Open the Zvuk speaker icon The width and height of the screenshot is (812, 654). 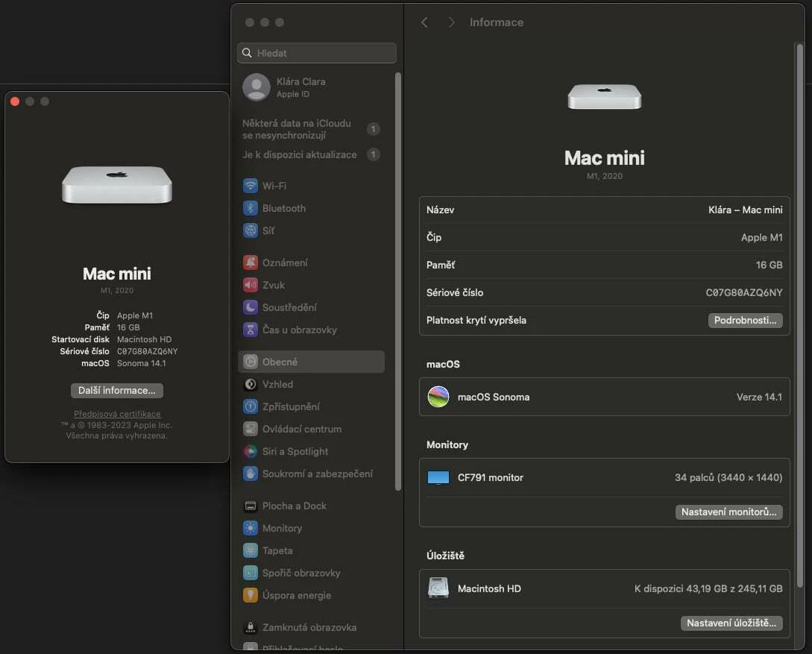[250, 285]
